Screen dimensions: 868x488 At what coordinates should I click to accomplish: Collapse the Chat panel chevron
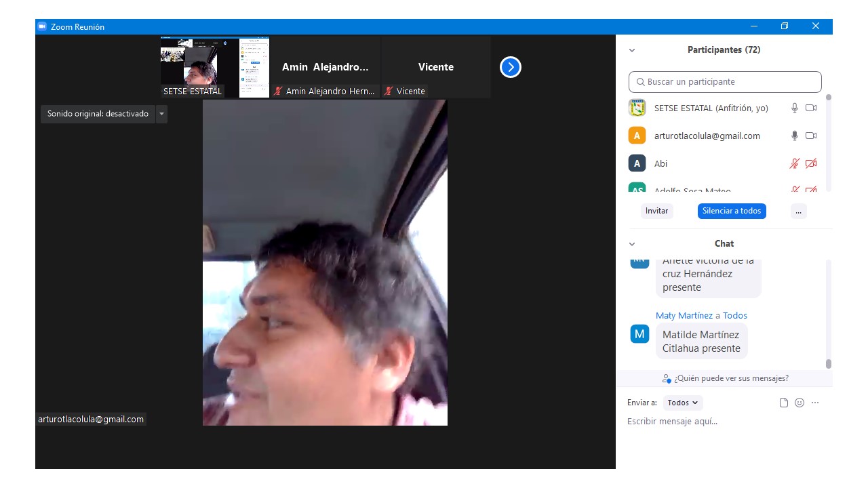click(x=632, y=244)
